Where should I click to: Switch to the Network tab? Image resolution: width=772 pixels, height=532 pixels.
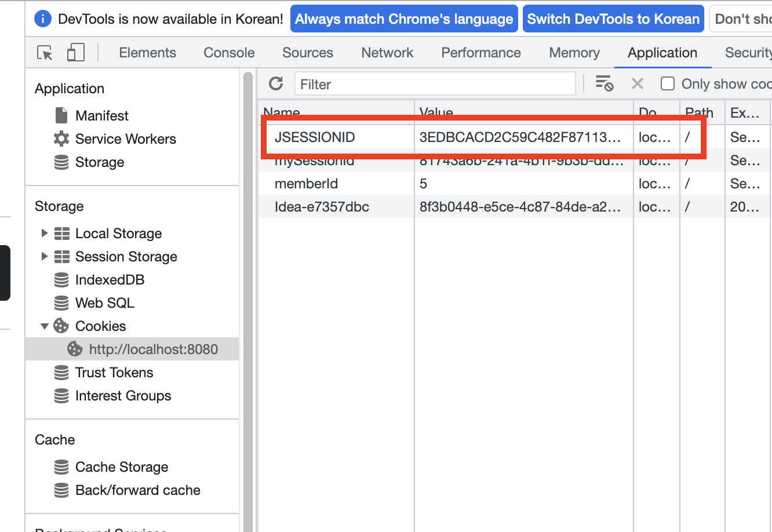click(x=387, y=53)
